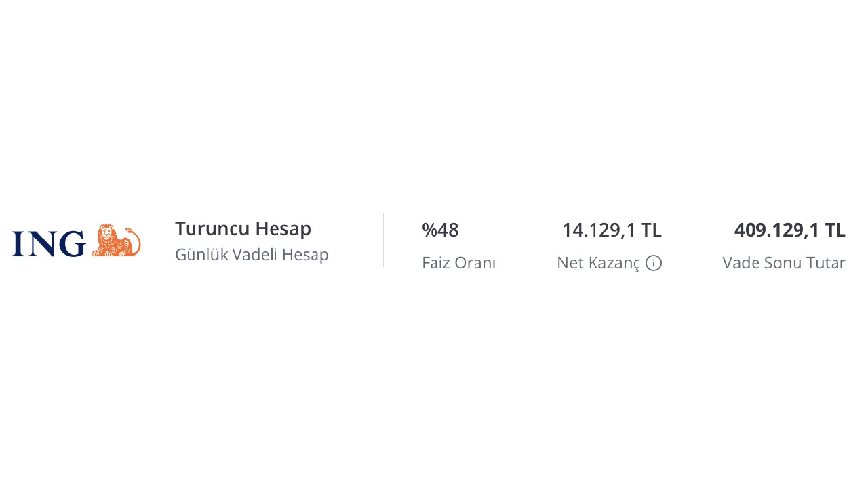Click the %48 interest rate value
The width and height of the screenshot is (868, 488).
pyautogui.click(x=440, y=230)
